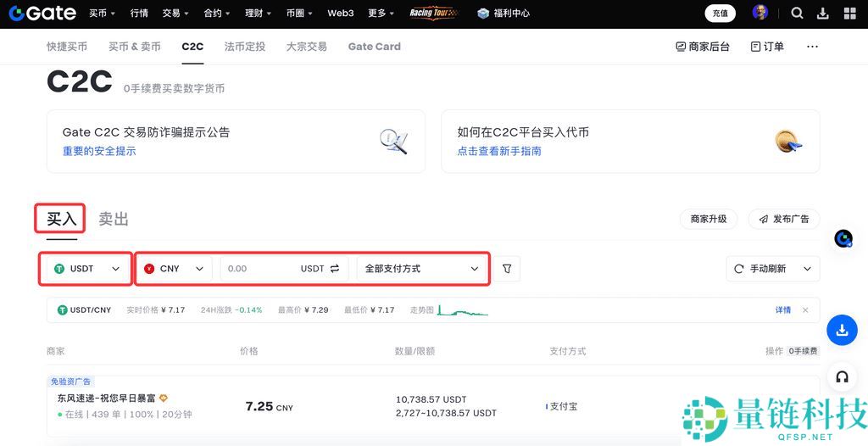Screen dimensions: 868x446
Task: Open the 全部支付方式 payment dropdown
Action: 422,269
